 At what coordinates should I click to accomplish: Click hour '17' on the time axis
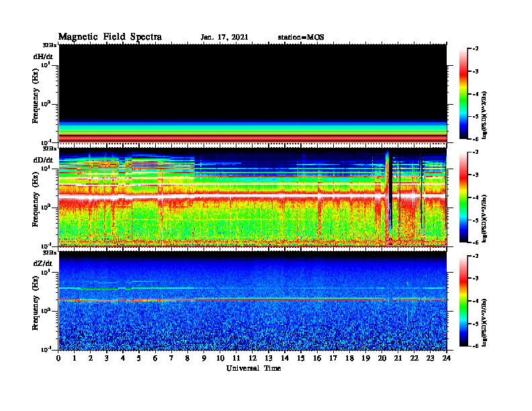pyautogui.click(x=333, y=359)
